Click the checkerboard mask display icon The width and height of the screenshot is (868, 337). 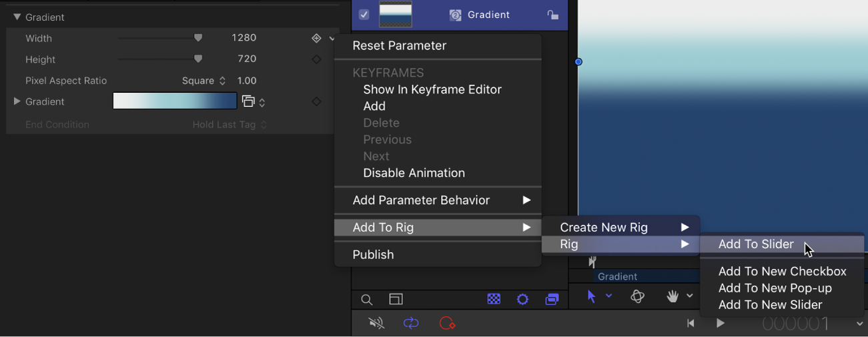[494, 300]
